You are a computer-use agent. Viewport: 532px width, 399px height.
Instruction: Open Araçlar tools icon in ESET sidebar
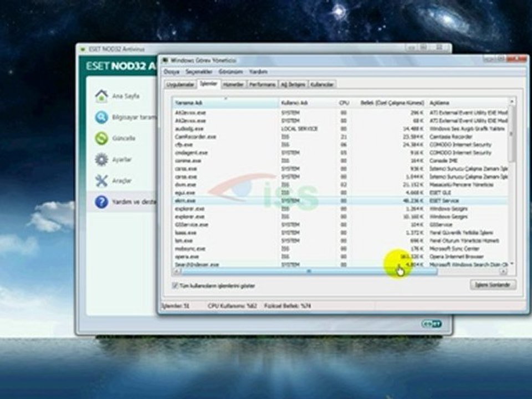coord(101,181)
